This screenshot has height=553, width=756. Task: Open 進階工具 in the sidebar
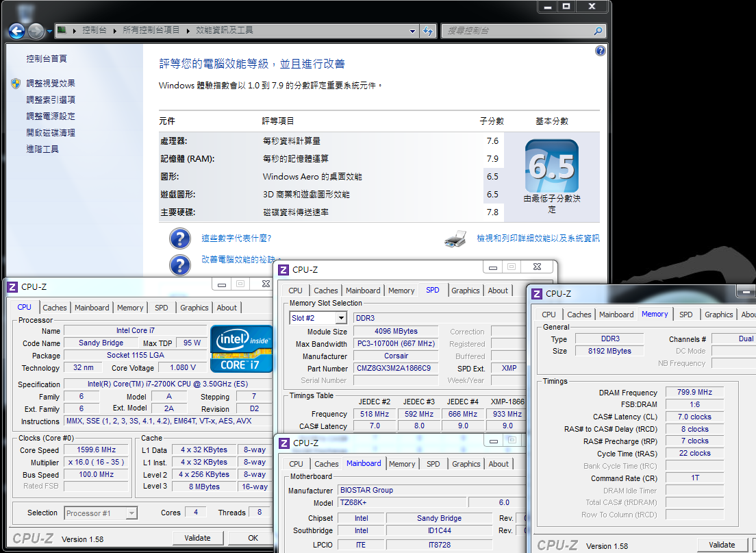[x=42, y=149]
